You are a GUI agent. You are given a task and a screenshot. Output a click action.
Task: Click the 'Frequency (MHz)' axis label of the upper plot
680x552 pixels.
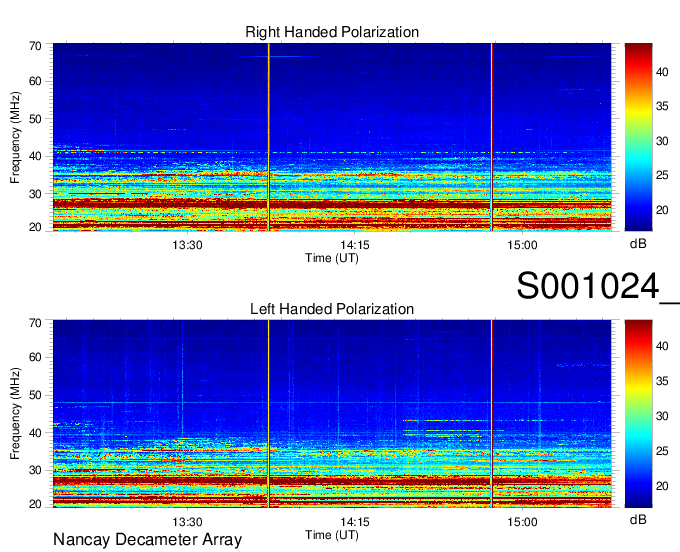coord(15,137)
